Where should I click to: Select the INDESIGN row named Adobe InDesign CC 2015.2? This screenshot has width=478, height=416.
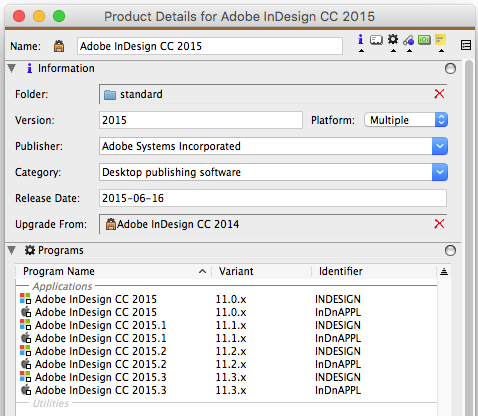(x=101, y=351)
